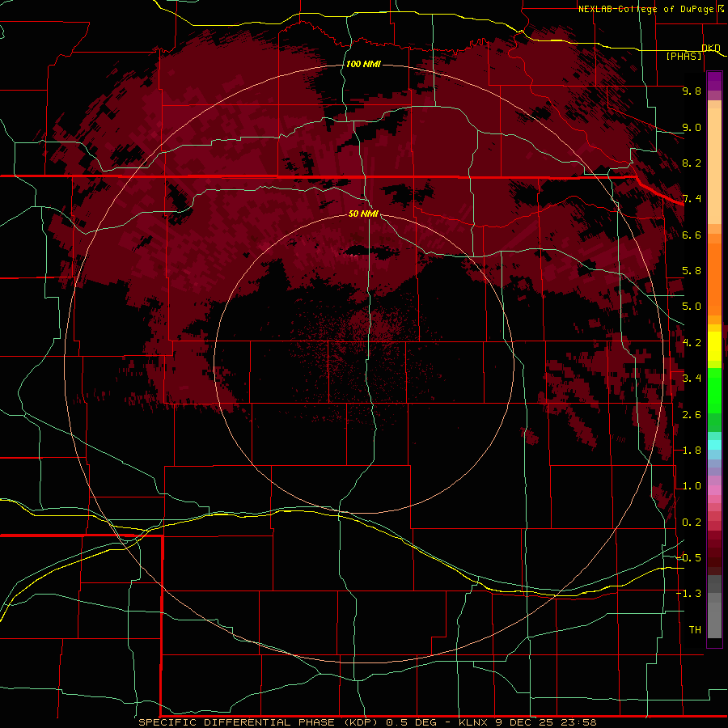Click the -0.5 value on the scale
Screen dimensions: 728x728
(689, 558)
